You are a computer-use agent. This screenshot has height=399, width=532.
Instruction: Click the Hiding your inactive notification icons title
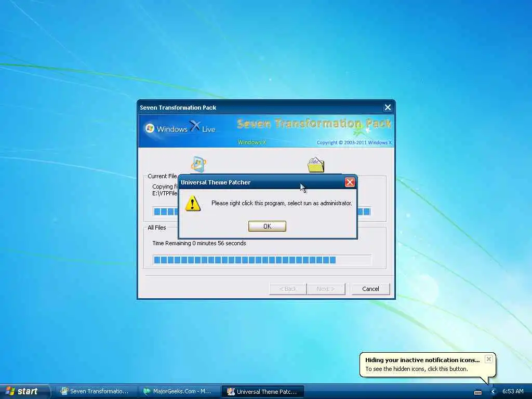tap(422, 361)
